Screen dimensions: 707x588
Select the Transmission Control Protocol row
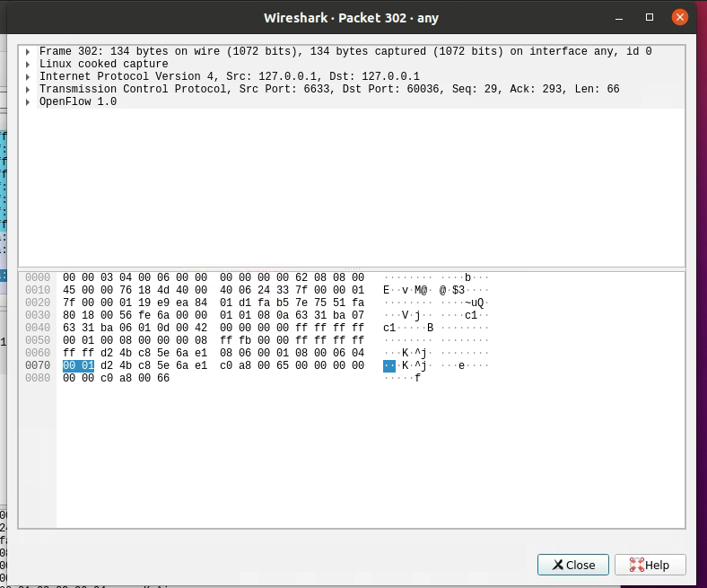pos(352,90)
